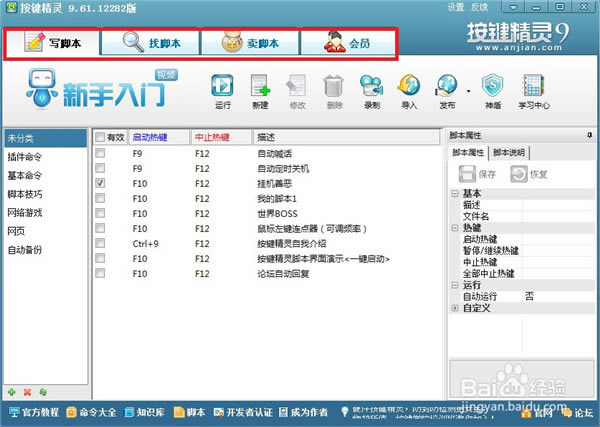Switch to the 找脚本 tab
The height and width of the screenshot is (427, 600).
click(151, 43)
